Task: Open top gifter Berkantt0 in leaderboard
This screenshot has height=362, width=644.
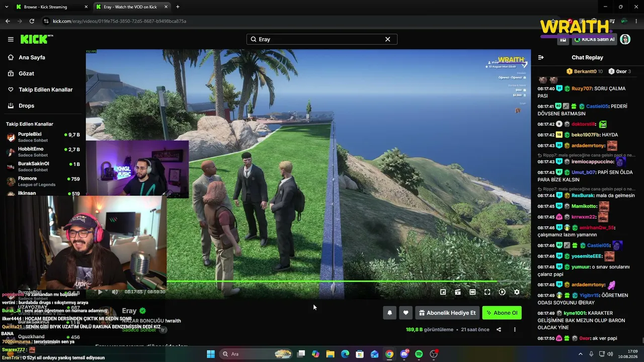Action: tap(585, 71)
